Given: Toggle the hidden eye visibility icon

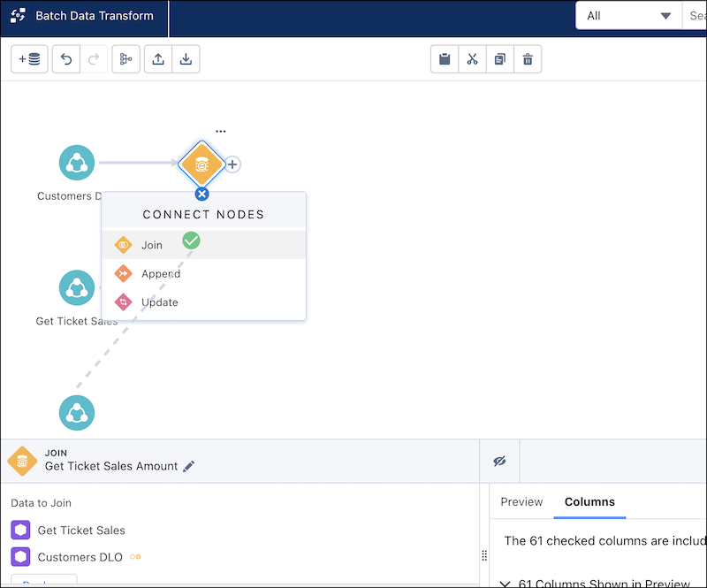Looking at the screenshot, I should click(499, 462).
